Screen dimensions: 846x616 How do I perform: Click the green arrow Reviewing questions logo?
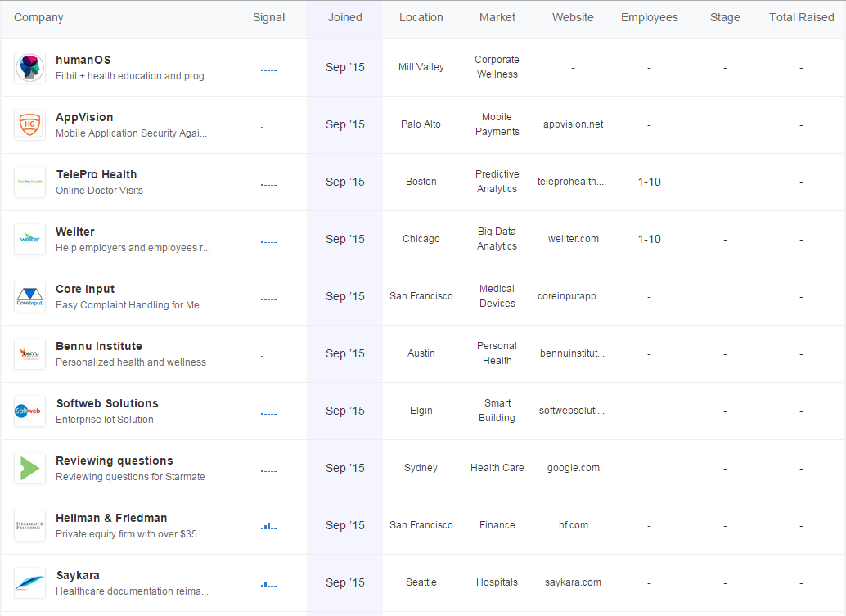30,468
